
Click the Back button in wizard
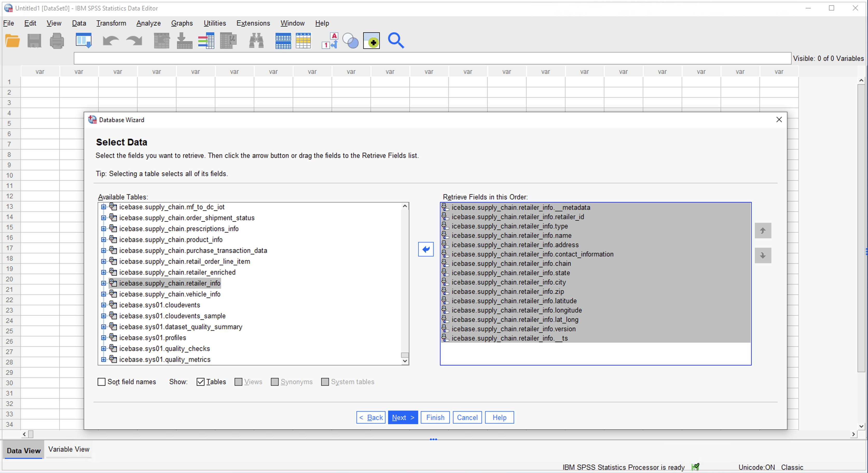(x=371, y=417)
